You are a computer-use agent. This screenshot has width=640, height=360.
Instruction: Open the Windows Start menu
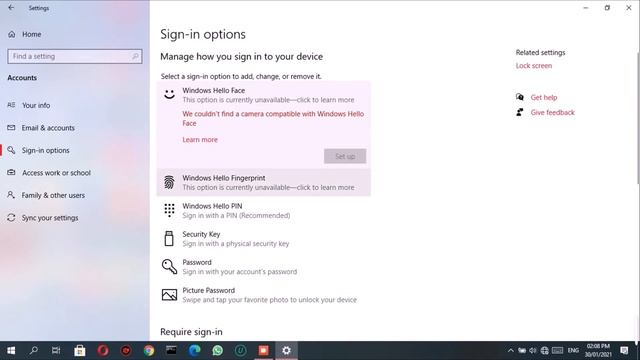point(11,350)
